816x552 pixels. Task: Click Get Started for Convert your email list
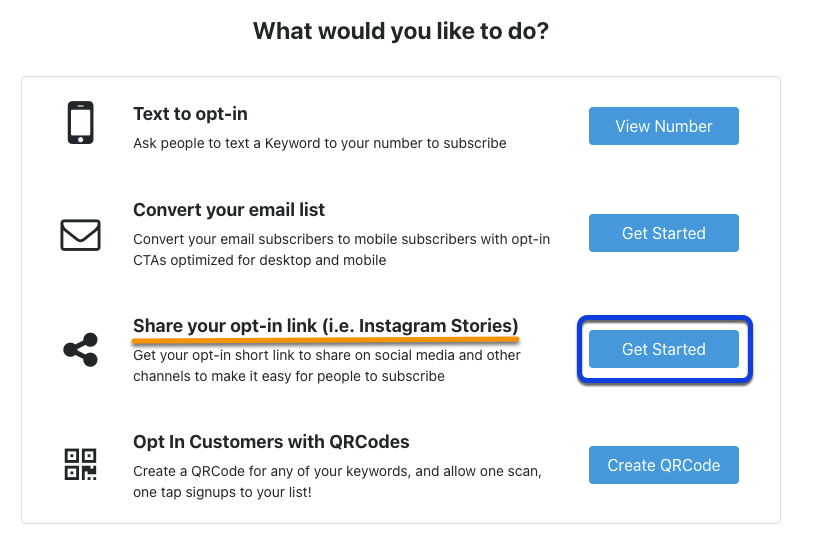[x=664, y=233]
